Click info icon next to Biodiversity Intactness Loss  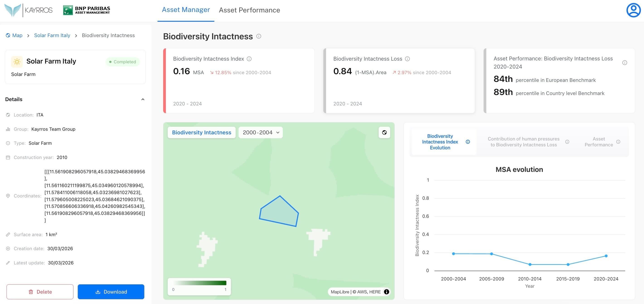tap(407, 59)
